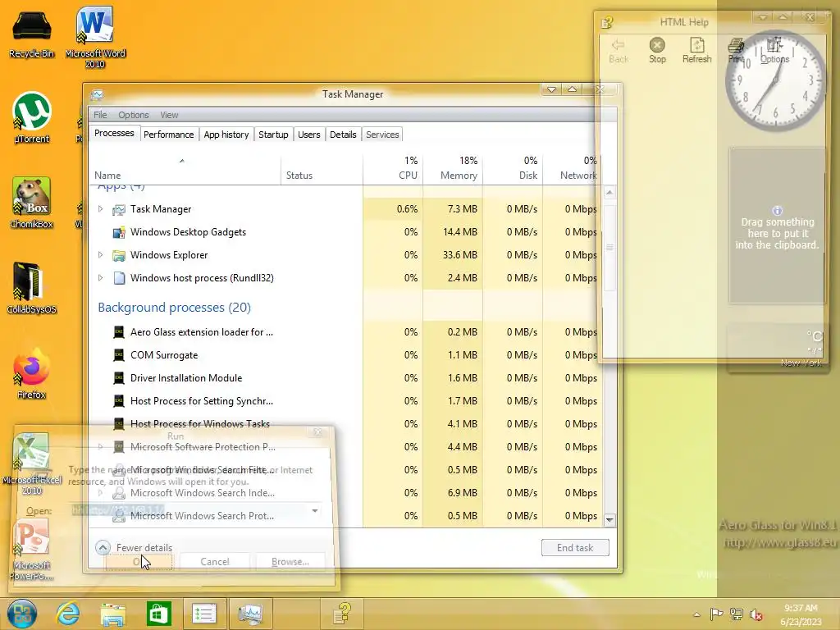Viewport: 840px width, 630px height.
Task: Sort by the Memory column header
Action: pyautogui.click(x=453, y=170)
